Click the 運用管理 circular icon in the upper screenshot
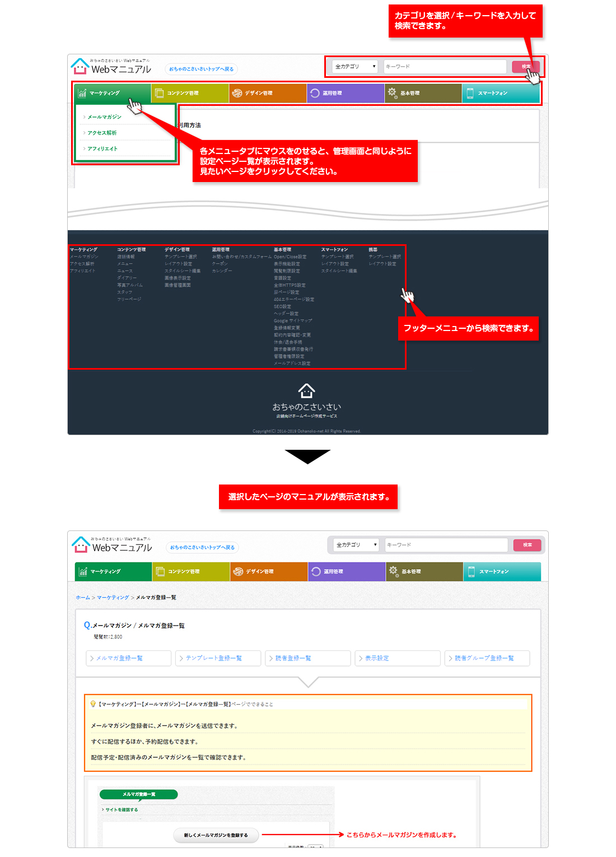The height and width of the screenshot is (857, 616). click(315, 93)
